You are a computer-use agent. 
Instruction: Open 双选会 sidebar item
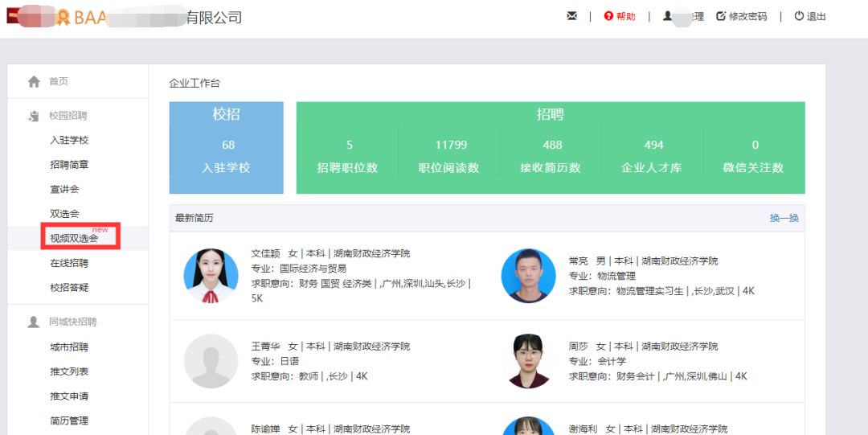64,213
